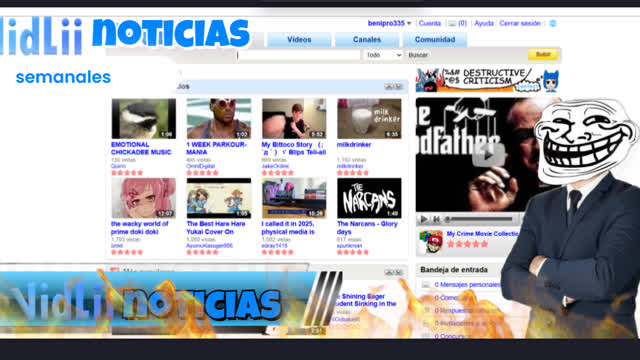Open uploader OmniDigital channel link
Image resolution: width=640 pixels, height=360 pixels.
(x=200, y=166)
